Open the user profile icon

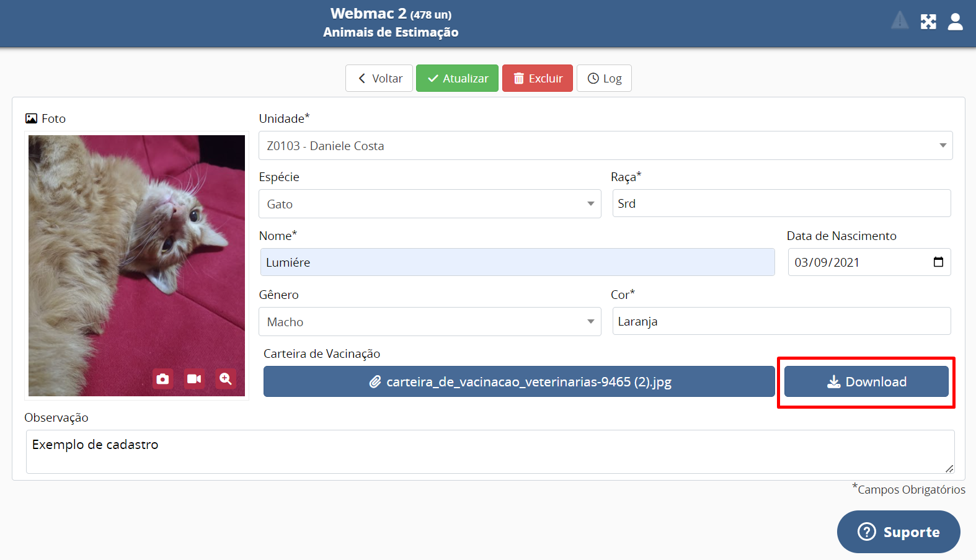click(x=955, y=22)
